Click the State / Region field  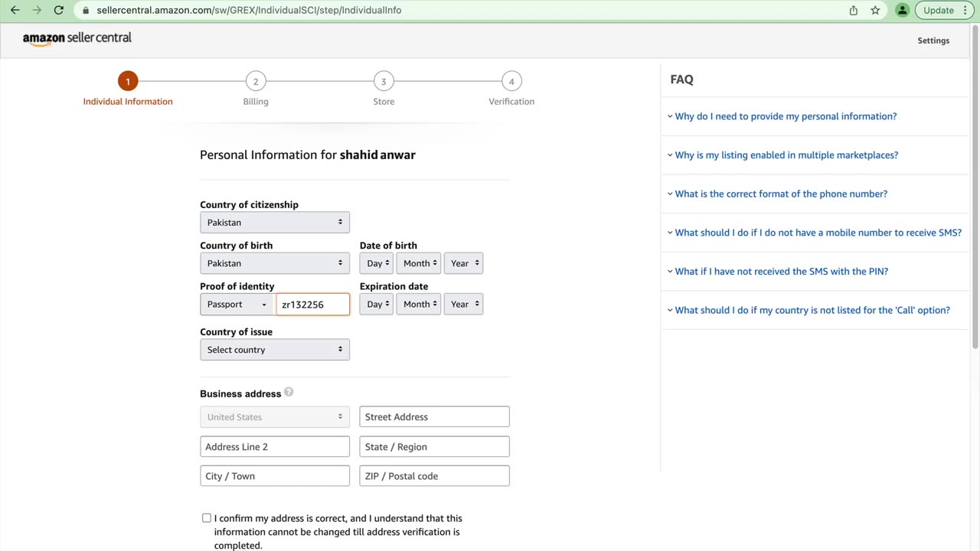(434, 447)
